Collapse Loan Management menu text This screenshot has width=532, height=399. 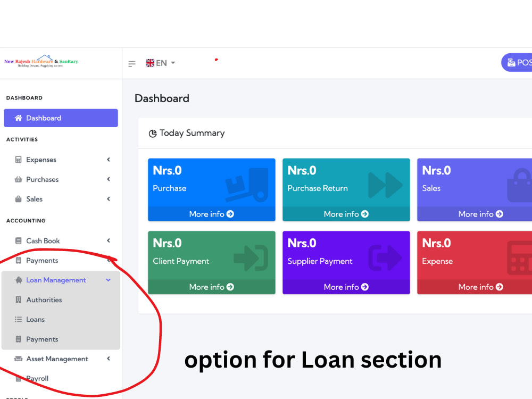tap(56, 280)
